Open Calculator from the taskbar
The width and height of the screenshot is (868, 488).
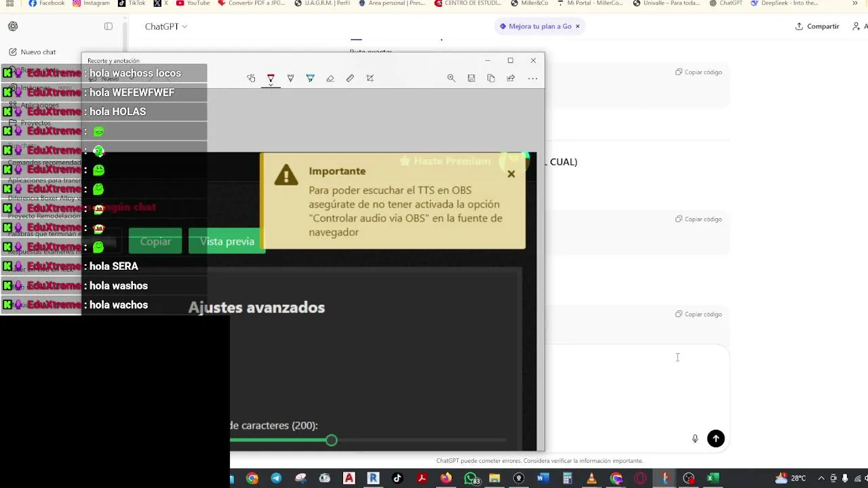(568, 479)
